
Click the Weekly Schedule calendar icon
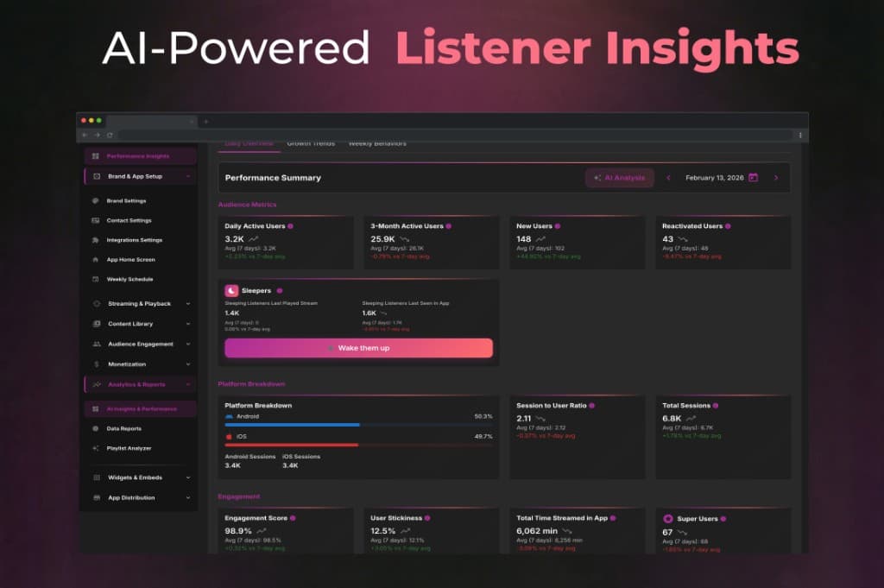(x=95, y=279)
